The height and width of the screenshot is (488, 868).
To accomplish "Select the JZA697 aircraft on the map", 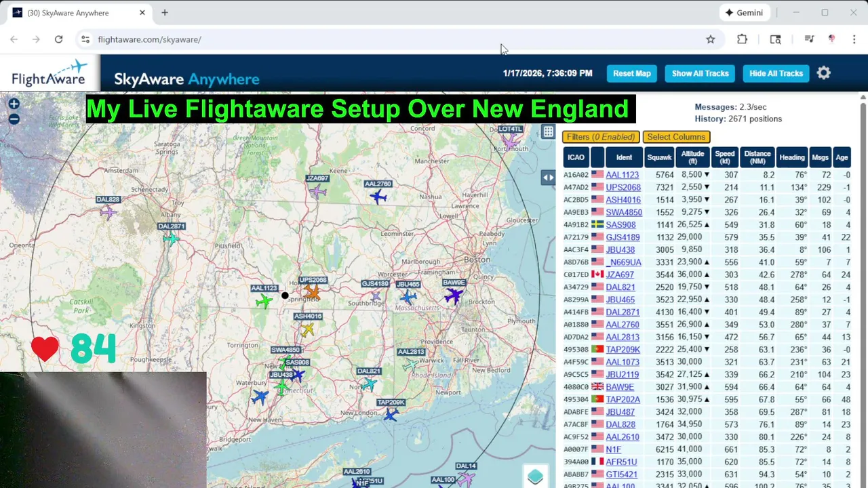I will pyautogui.click(x=317, y=192).
